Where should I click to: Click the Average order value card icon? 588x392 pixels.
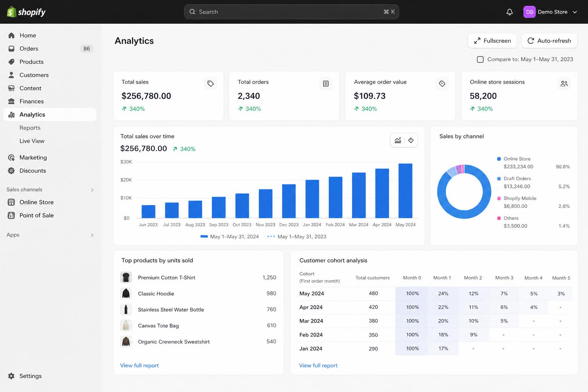coord(442,83)
